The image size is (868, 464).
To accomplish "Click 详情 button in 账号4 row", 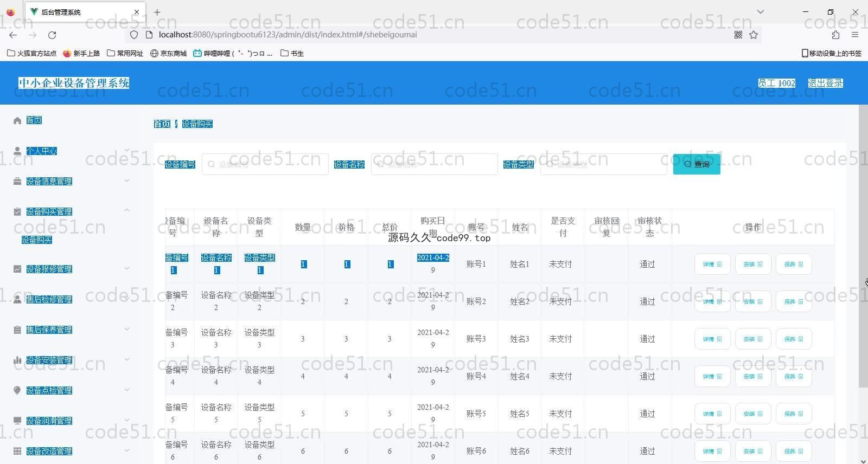I will tap(712, 377).
